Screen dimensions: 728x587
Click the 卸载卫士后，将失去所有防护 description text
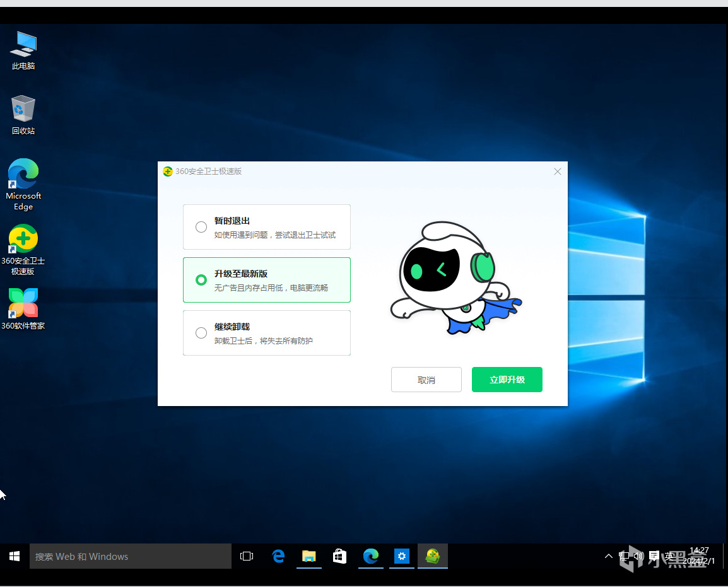[x=263, y=341]
